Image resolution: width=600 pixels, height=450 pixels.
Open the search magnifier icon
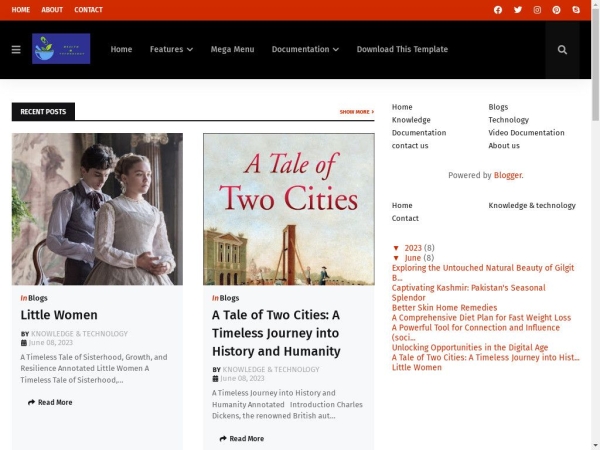pyautogui.click(x=562, y=50)
